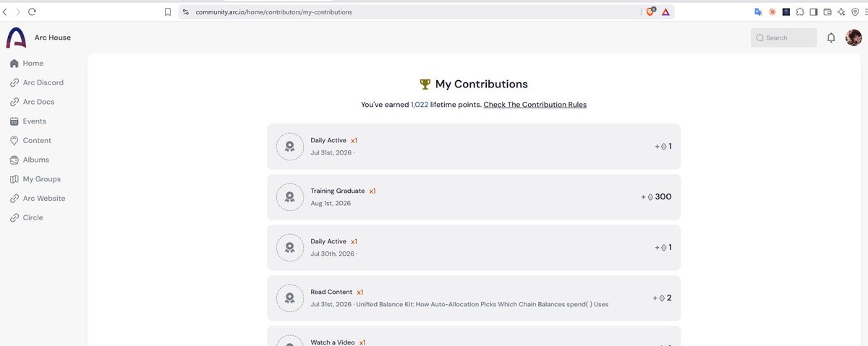Click the Circle chain-link icon
The image size is (868, 346).
click(x=14, y=217)
